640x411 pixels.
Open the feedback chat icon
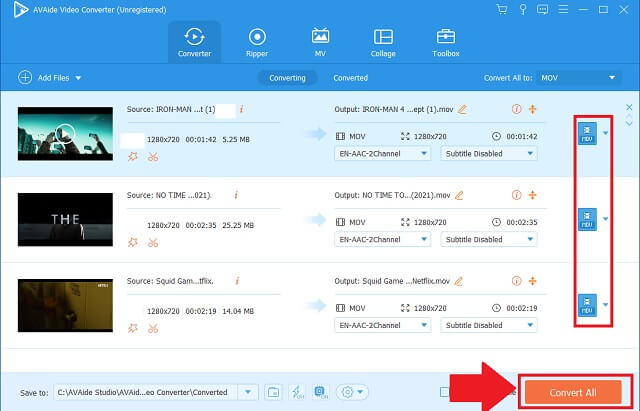tap(542, 9)
